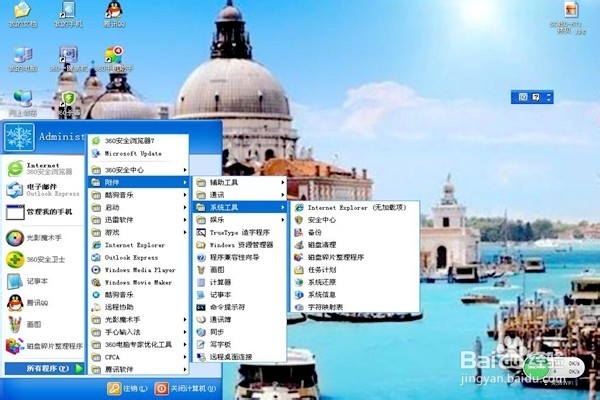Open 安全中心 in the System Tools submenu

click(355, 220)
